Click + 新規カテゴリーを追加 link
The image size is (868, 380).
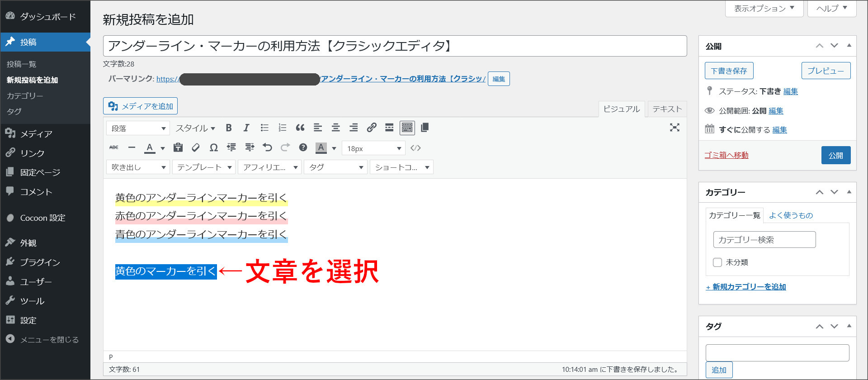click(x=746, y=287)
